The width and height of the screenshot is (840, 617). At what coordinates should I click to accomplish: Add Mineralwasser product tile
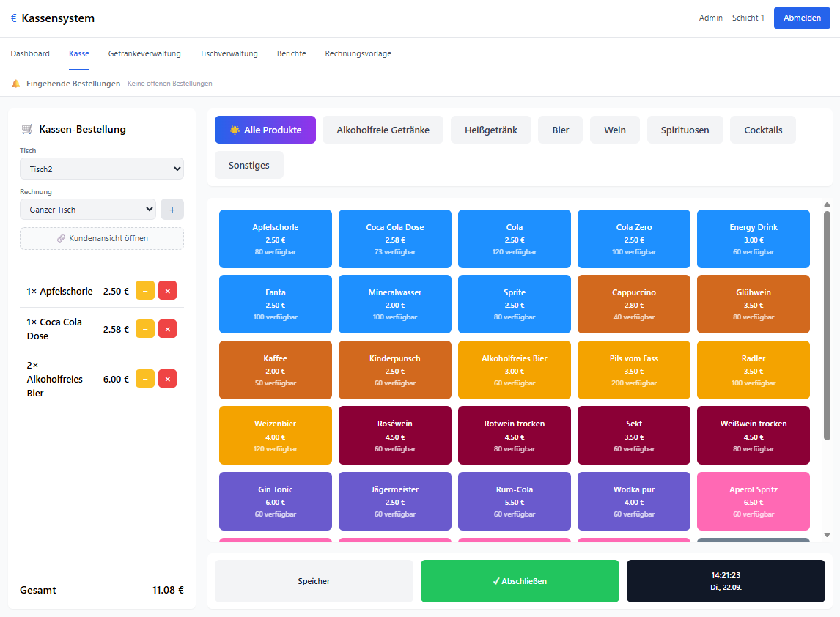[x=395, y=304]
